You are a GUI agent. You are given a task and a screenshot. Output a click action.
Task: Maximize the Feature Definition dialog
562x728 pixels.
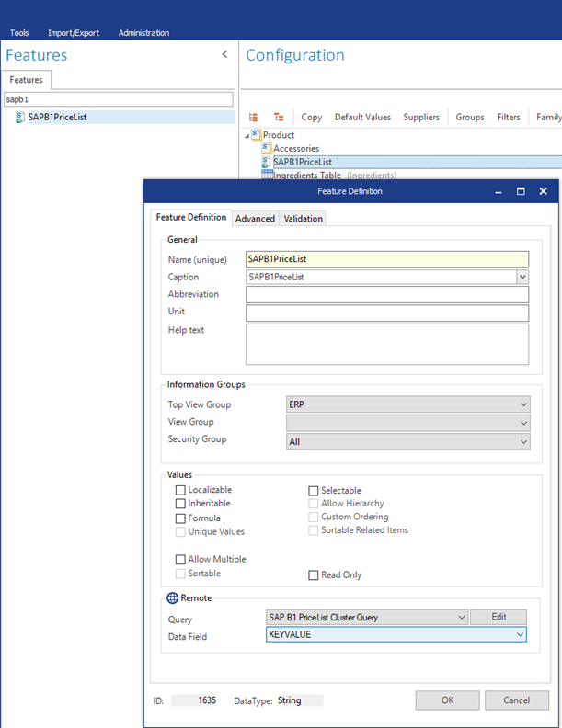[x=521, y=191]
